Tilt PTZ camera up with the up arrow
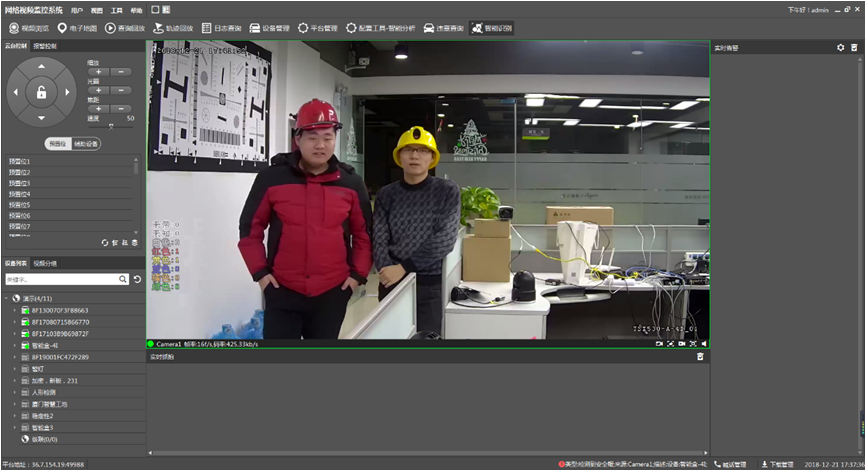This screenshot has width=866, height=471. [41, 66]
